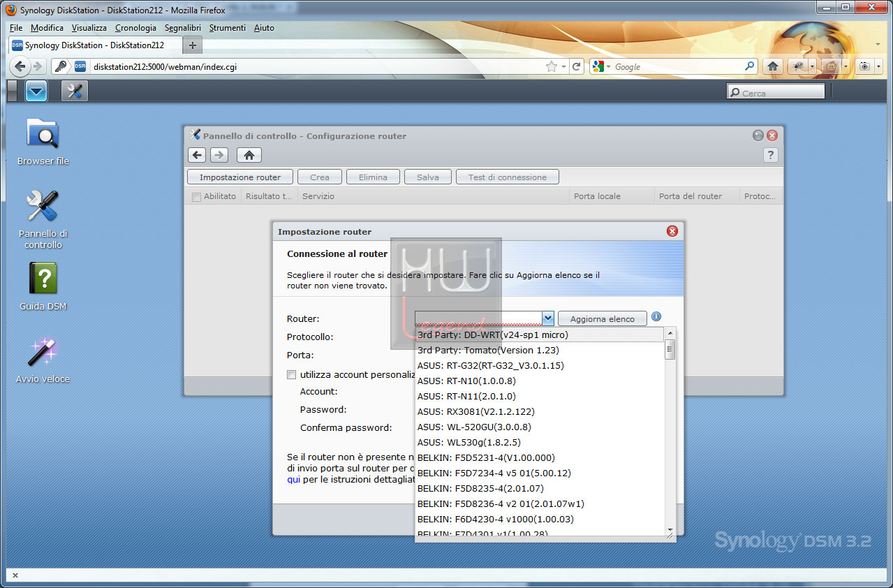Close the add-on bar with the x

pyautogui.click(x=15, y=575)
